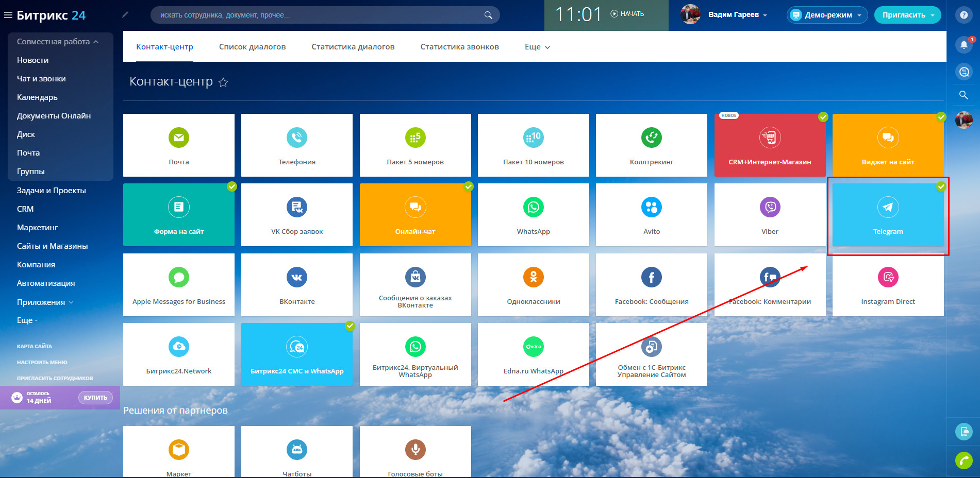Open the Telegram channel icon
The image size is (980, 478).
click(x=888, y=207)
